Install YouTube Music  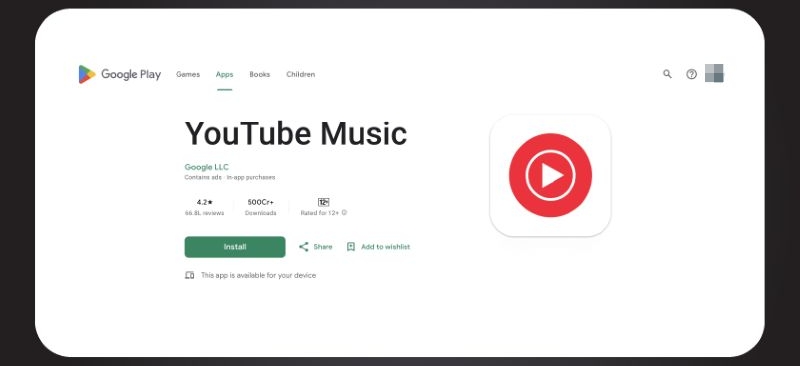point(235,247)
